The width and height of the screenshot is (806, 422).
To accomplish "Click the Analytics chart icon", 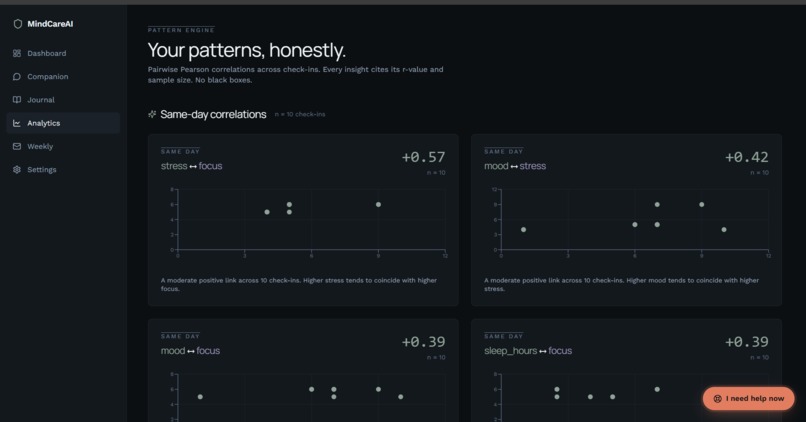I will coord(17,123).
